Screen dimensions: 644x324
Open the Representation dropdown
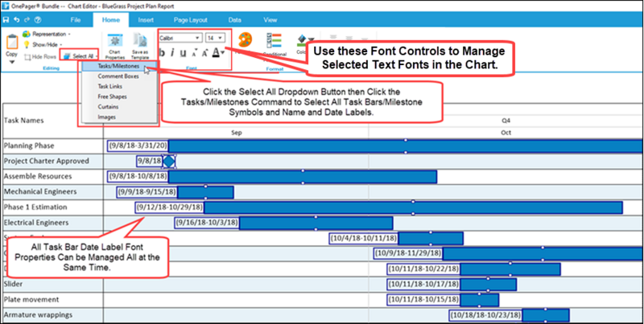(x=47, y=34)
